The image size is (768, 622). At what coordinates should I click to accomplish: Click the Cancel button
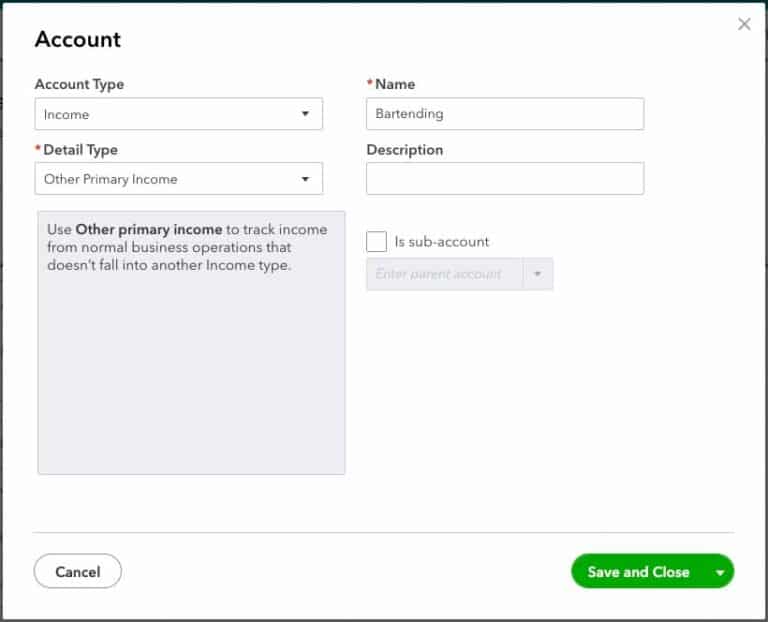[78, 571]
